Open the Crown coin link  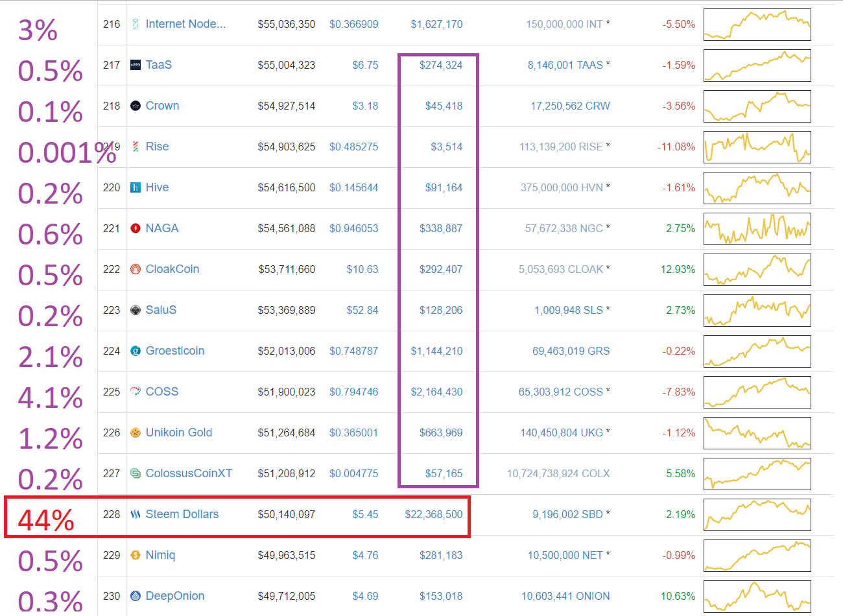[162, 106]
